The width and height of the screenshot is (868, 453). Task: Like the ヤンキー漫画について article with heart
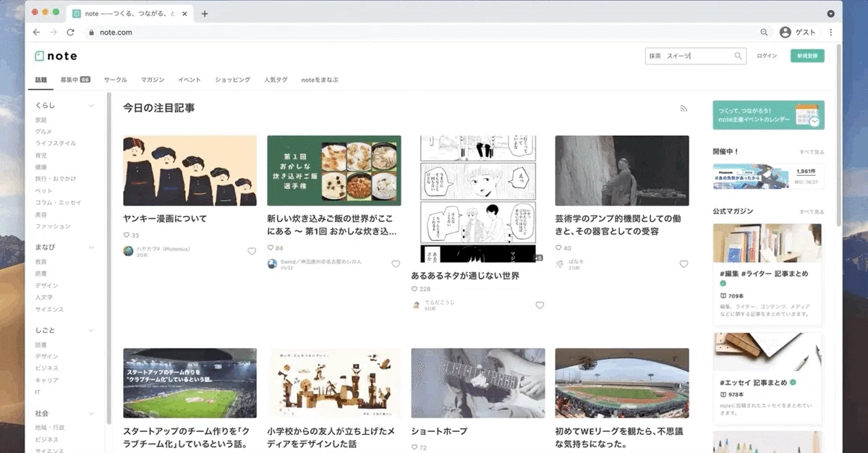pos(252,251)
